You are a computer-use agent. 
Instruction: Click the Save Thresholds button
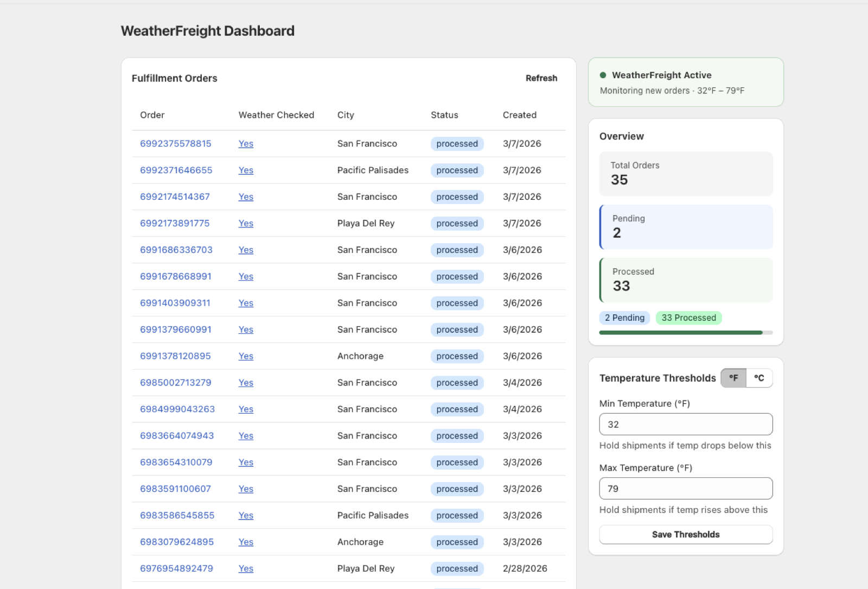[685, 534]
